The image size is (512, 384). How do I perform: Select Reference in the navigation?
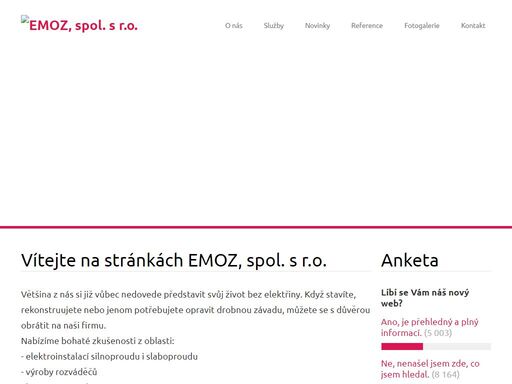367,26
